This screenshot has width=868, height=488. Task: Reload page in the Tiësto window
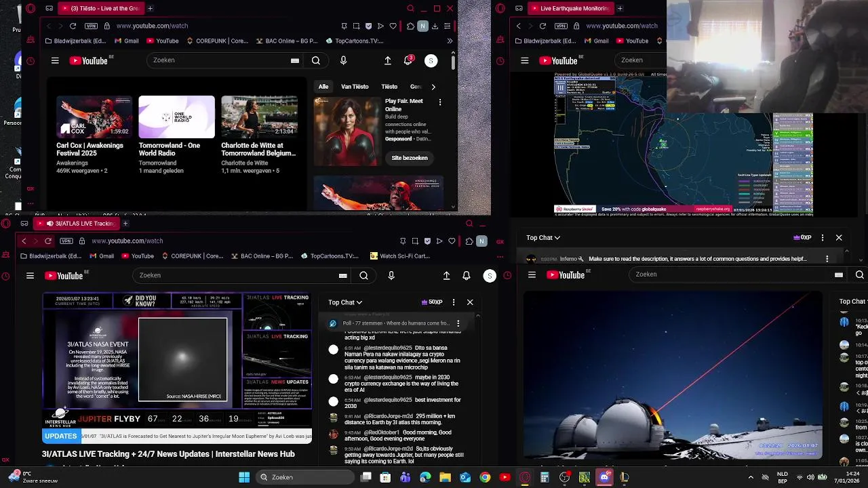click(73, 26)
